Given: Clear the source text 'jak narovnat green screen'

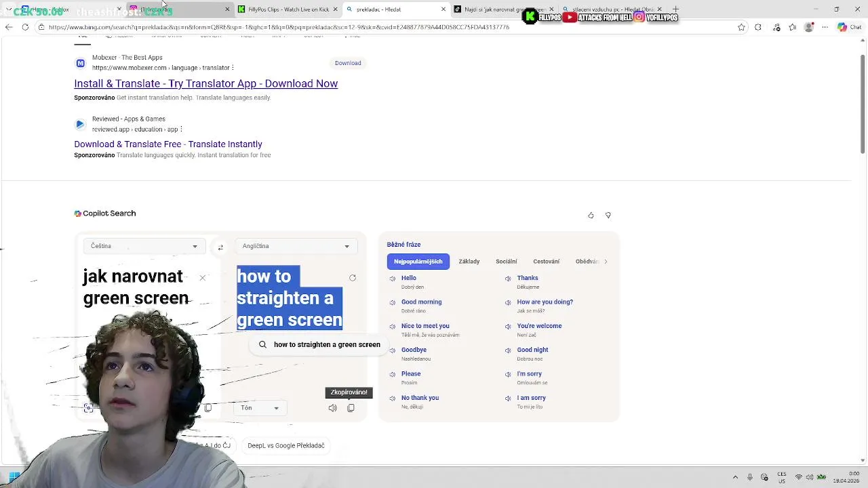Looking at the screenshot, I should point(202,278).
